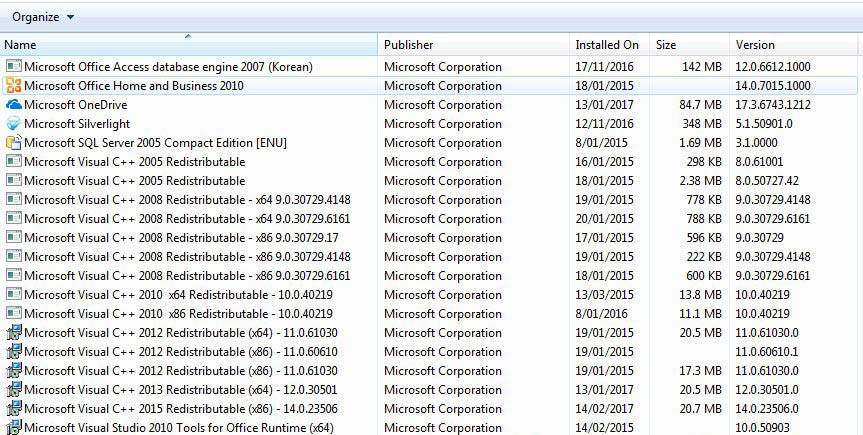Click icon of Visual C++ 2015 (x86) 14.0.23506
863x435 pixels.
(14, 409)
